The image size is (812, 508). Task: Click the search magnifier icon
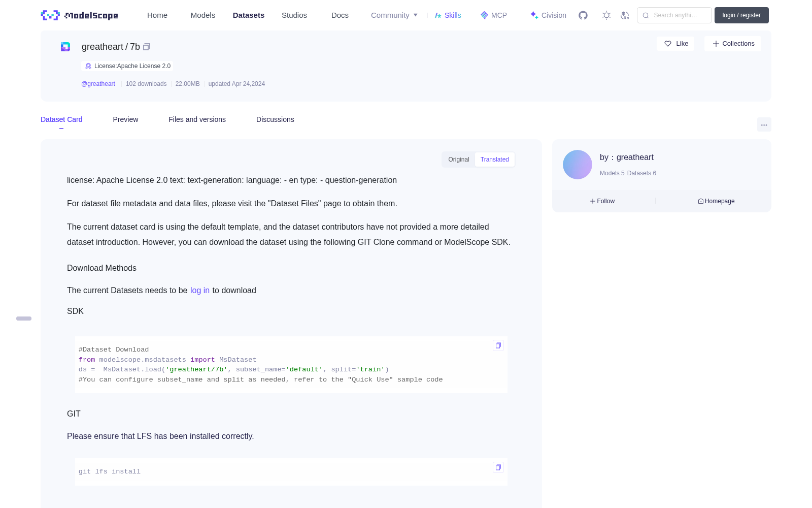pos(646,15)
